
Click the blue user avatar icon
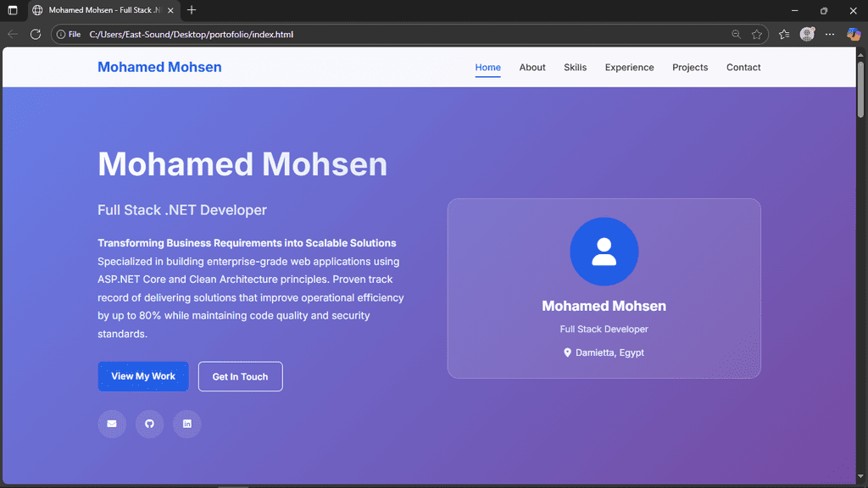pos(604,252)
